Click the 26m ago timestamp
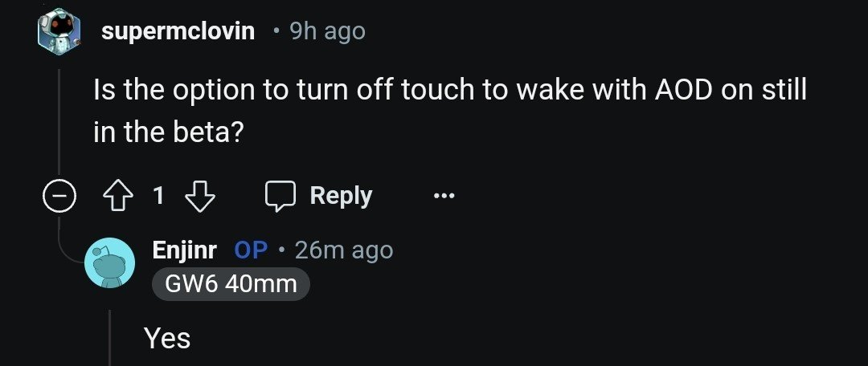 344,250
